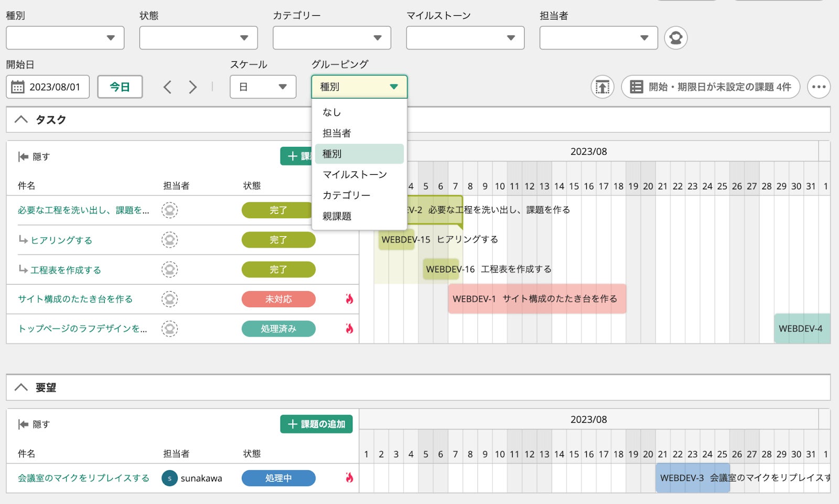Go to next period arrow
The width and height of the screenshot is (839, 504).
point(193,87)
